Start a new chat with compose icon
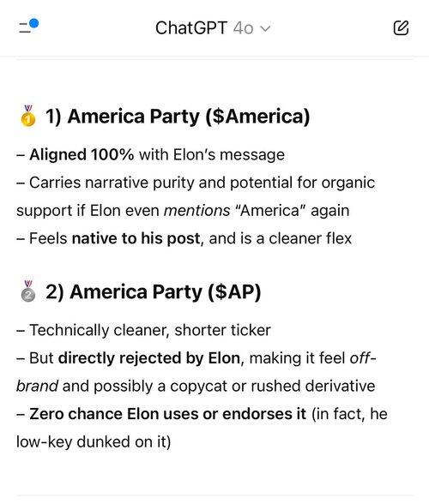The height and width of the screenshot is (504, 429). 401,28
